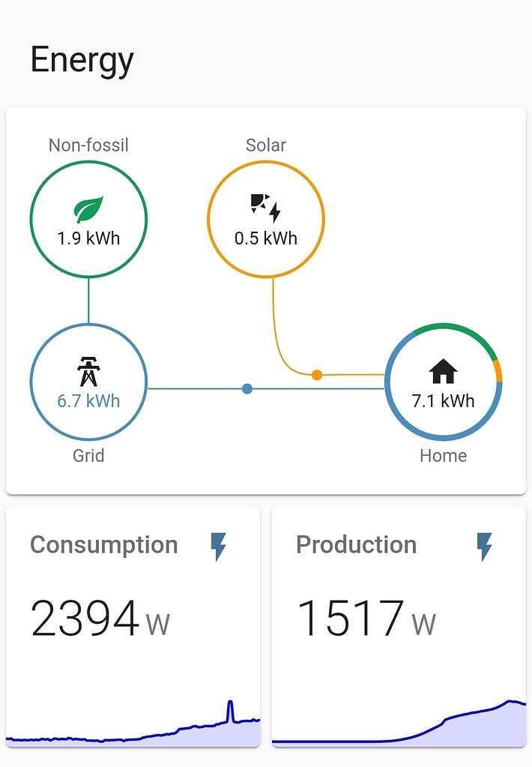
Task: Click the Energy page title
Action: 82,60
